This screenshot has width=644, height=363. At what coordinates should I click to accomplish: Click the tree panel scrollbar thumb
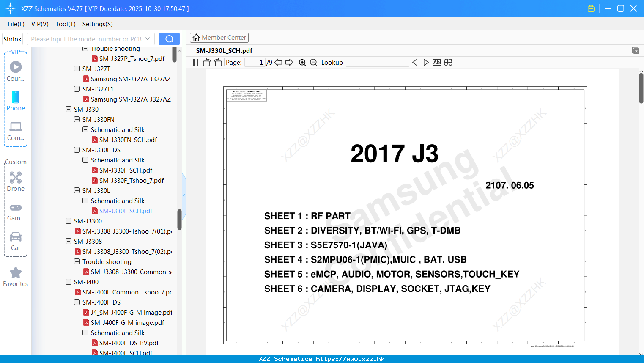(179, 220)
